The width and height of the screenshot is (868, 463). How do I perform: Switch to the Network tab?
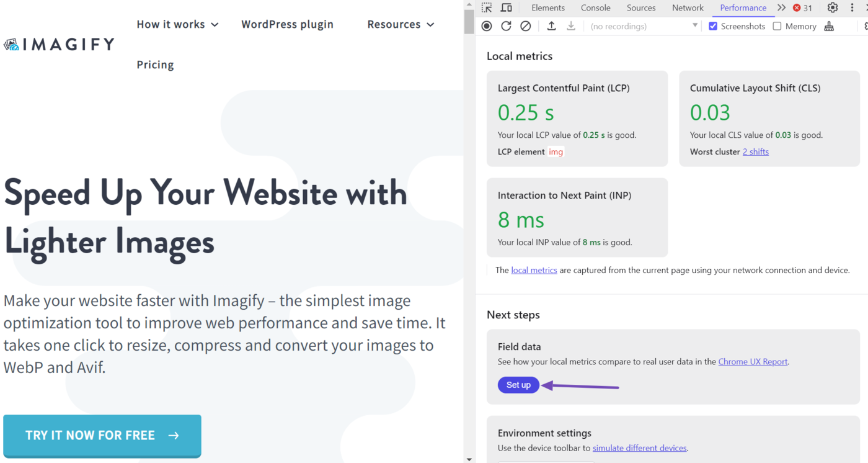(x=688, y=7)
